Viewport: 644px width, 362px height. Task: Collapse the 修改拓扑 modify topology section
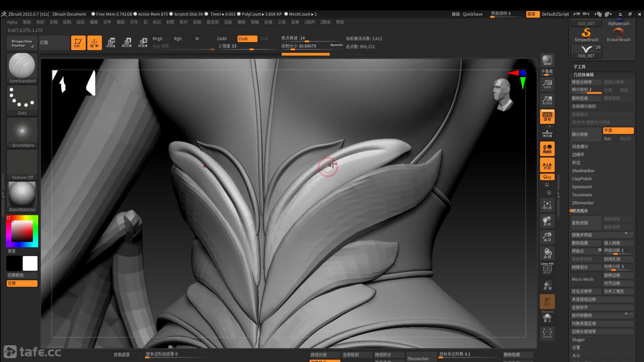tap(580, 211)
